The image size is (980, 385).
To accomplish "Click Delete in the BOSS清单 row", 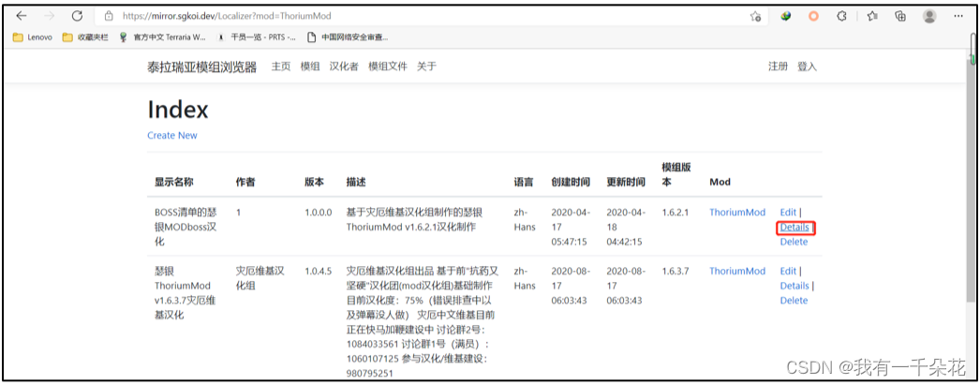I will tap(794, 242).
